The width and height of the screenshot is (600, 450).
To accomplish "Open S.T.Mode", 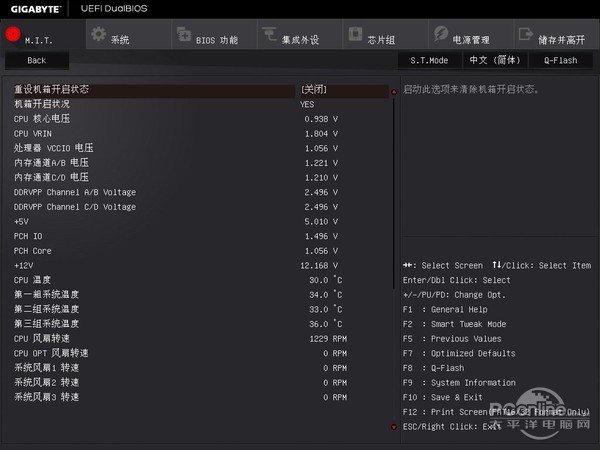I will point(429,60).
